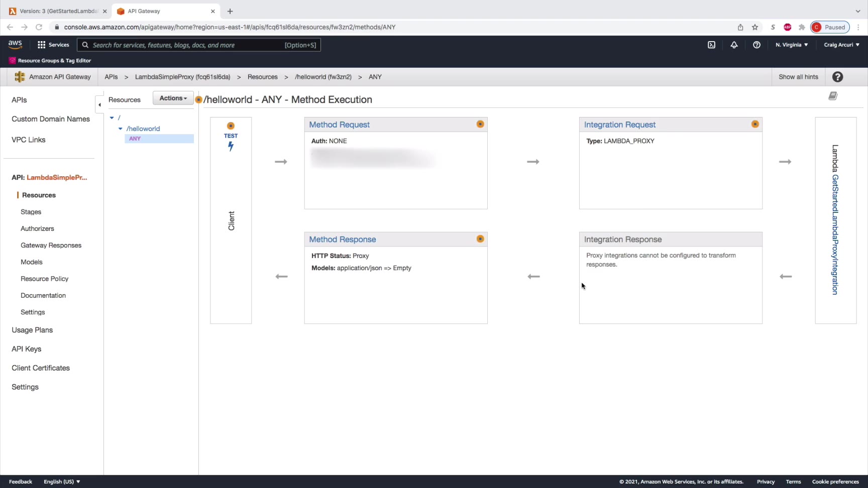Click the Paused profile button in Chrome
The width and height of the screenshot is (868, 488).
[x=830, y=27]
